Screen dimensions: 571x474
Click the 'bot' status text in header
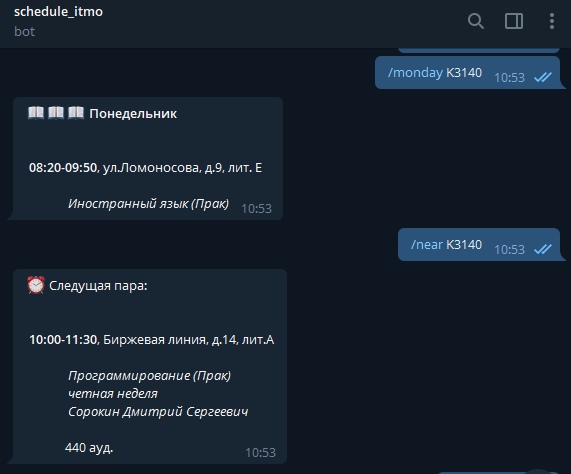click(24, 32)
